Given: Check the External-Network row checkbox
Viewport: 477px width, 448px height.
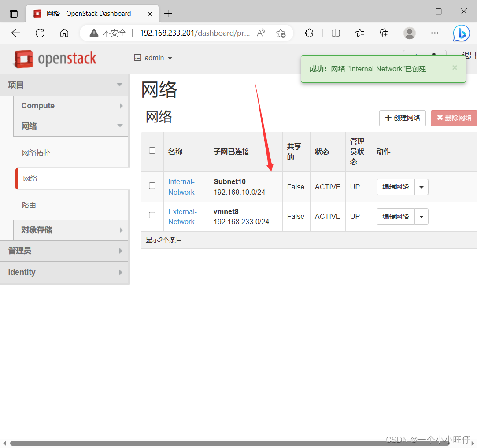Looking at the screenshot, I should point(152,216).
